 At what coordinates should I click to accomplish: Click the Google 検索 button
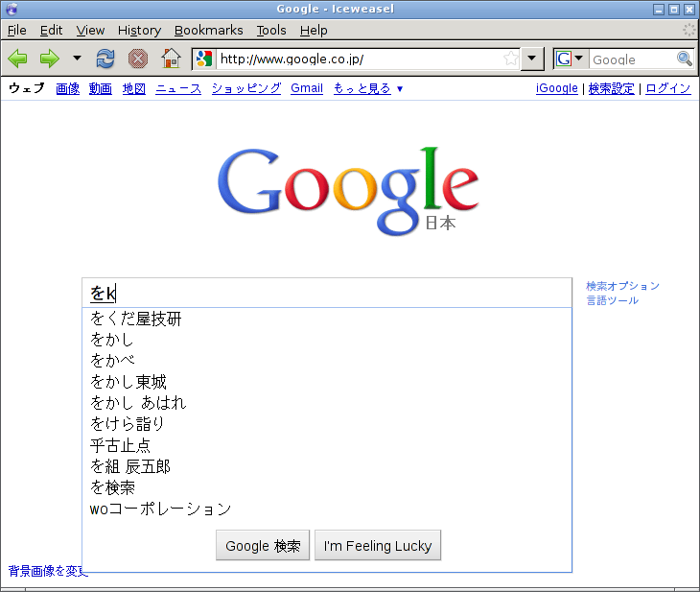263,545
